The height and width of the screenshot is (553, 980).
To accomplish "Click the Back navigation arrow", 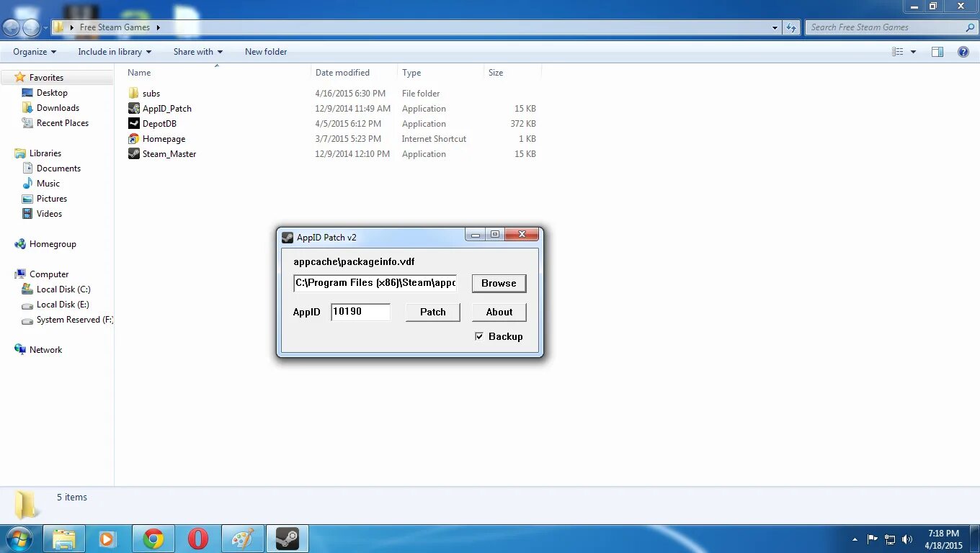I will (12, 28).
